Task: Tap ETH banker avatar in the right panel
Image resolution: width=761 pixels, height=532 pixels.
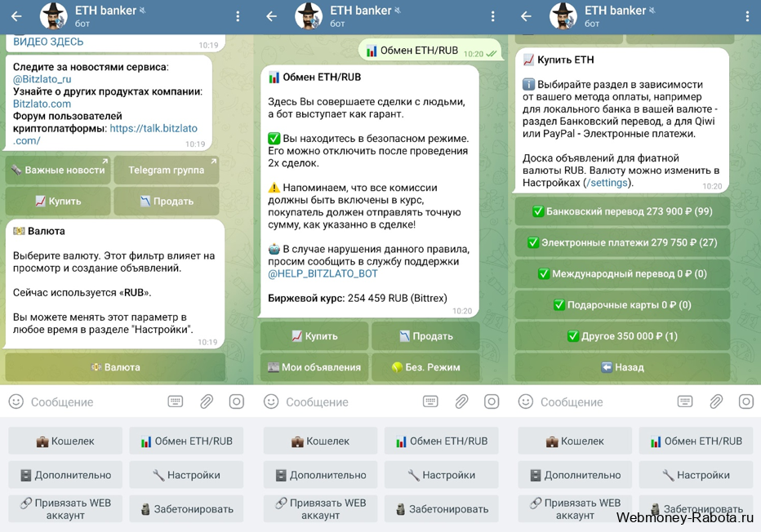Action: tap(563, 16)
